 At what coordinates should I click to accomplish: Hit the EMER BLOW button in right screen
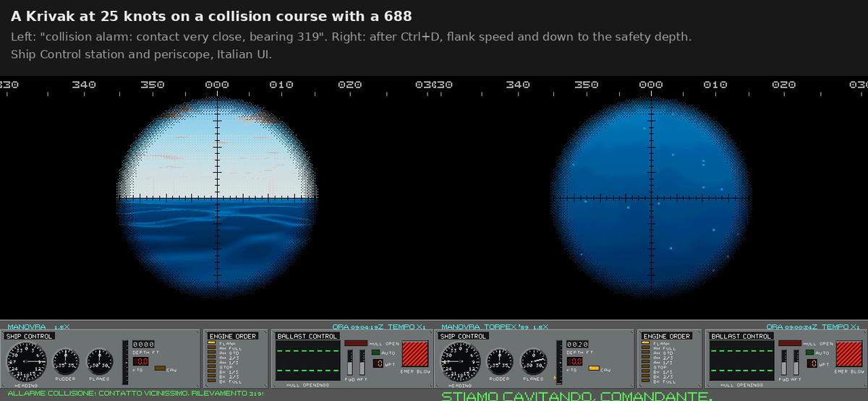click(x=848, y=354)
